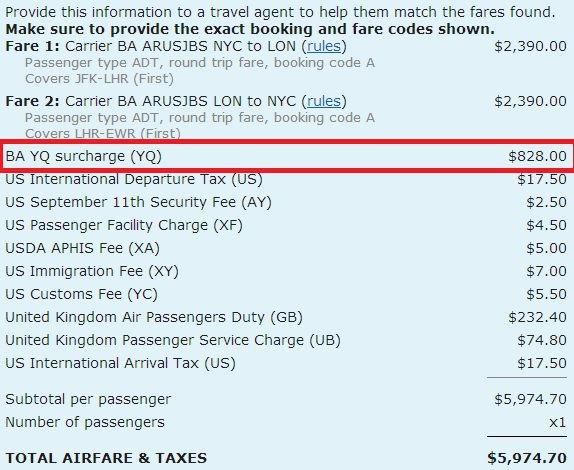Click the Fare 2 heading text
The image size is (574, 470).
[x=32, y=101]
